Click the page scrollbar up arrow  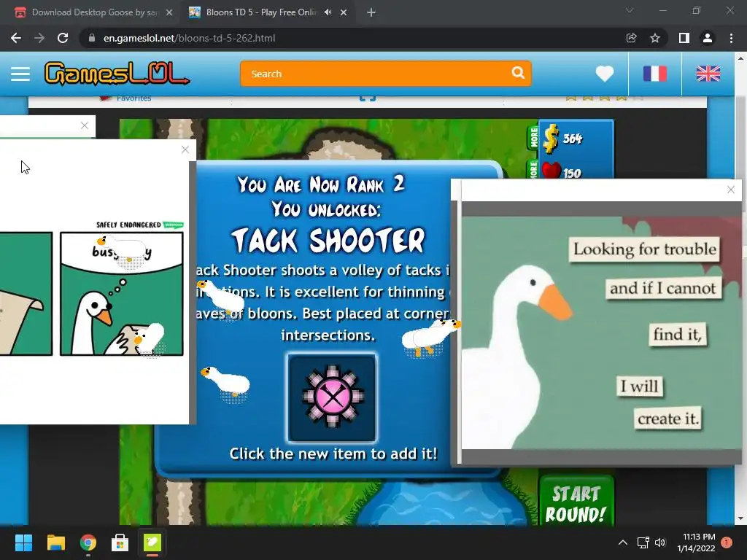(x=740, y=58)
